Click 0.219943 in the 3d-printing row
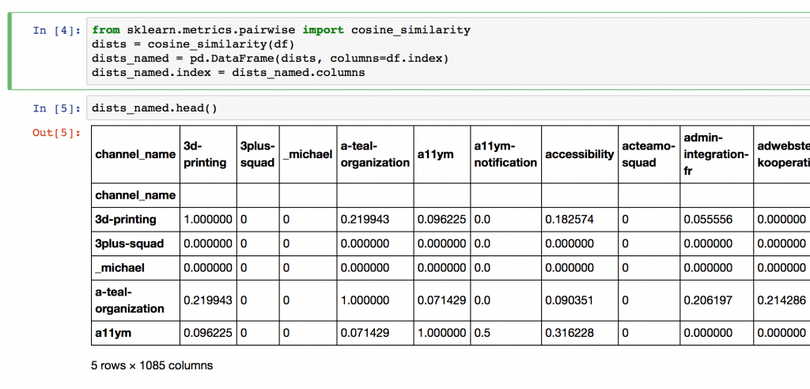 [365, 220]
